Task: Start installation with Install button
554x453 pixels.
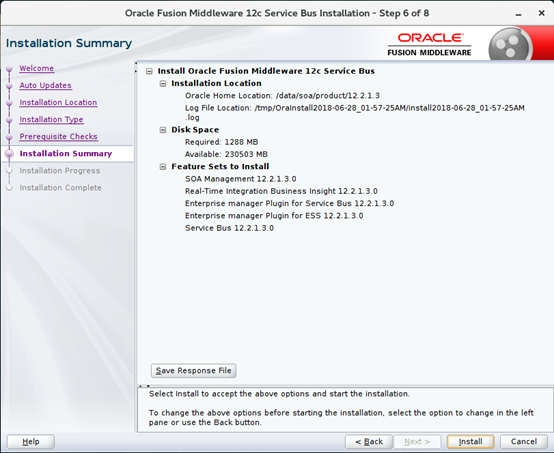Action: (471, 442)
